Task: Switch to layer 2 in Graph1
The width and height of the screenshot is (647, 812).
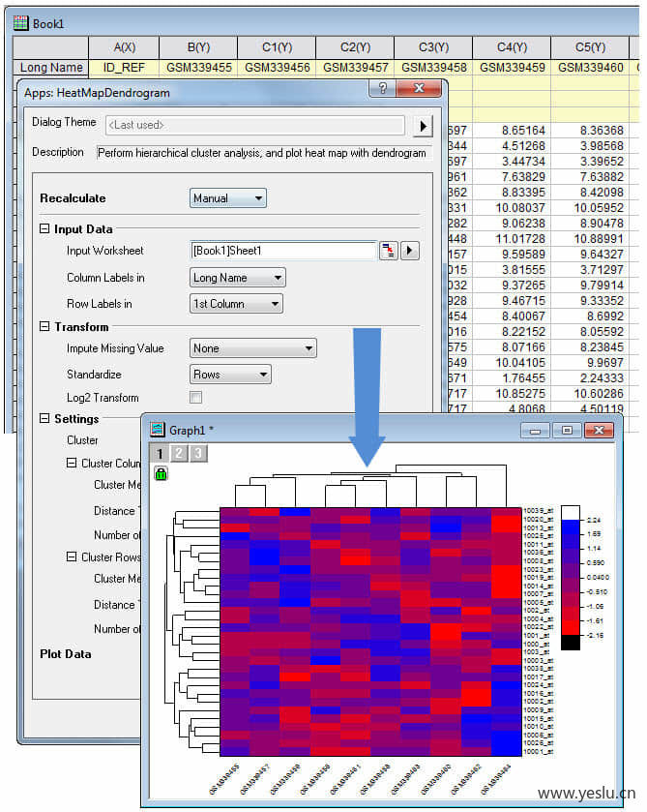Action: pyautogui.click(x=179, y=454)
